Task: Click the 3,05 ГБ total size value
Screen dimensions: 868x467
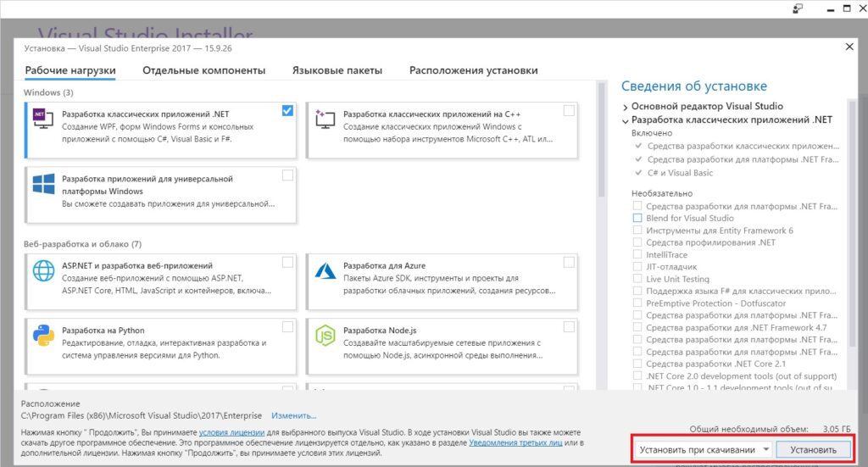Action: pos(837,429)
